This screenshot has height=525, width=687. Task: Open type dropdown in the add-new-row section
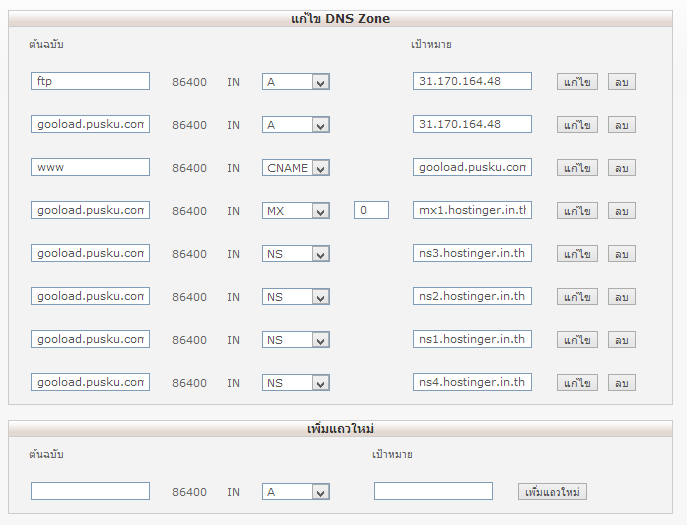tap(296, 492)
